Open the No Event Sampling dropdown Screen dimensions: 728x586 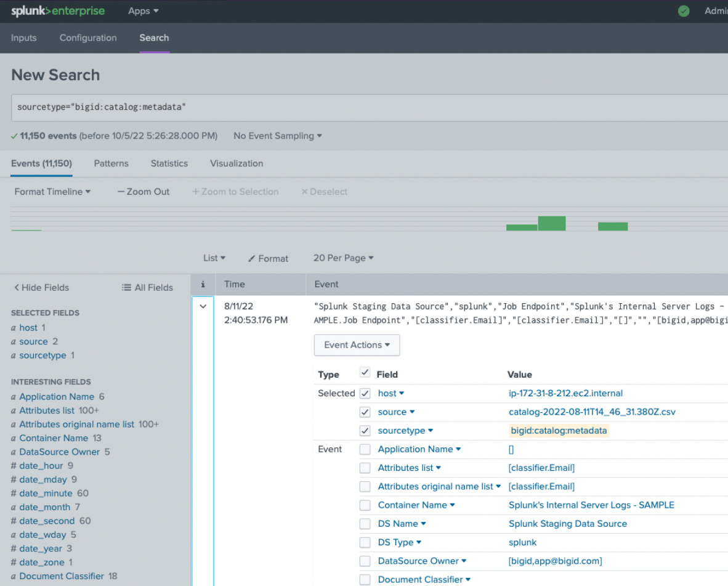[x=278, y=136]
